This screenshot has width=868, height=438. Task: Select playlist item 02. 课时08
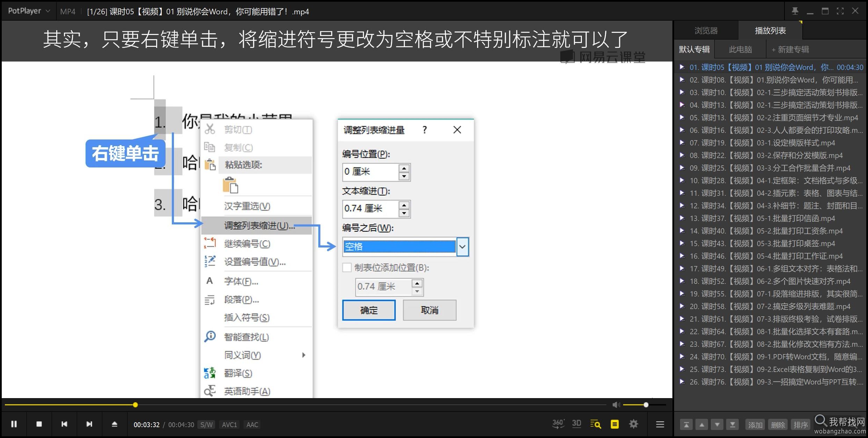point(771,80)
